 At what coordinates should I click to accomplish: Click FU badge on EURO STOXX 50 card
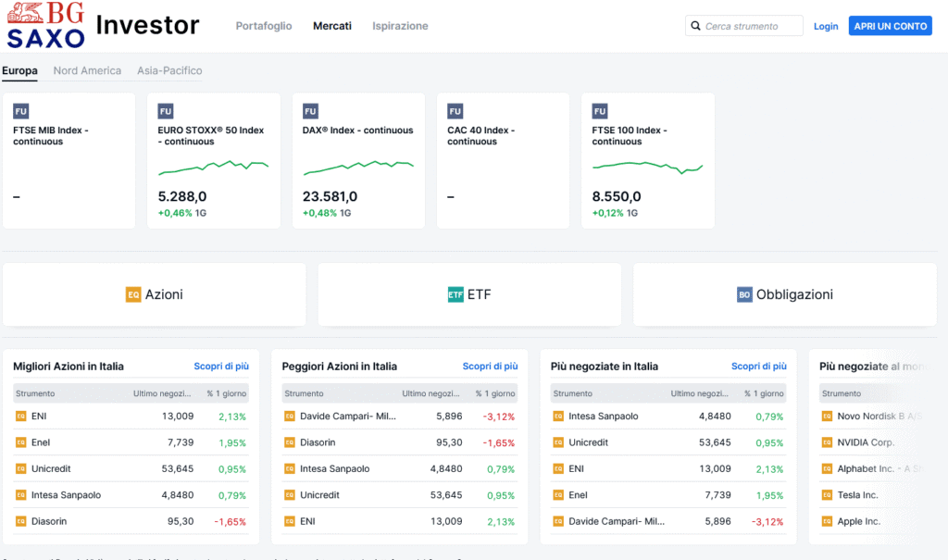[166, 111]
